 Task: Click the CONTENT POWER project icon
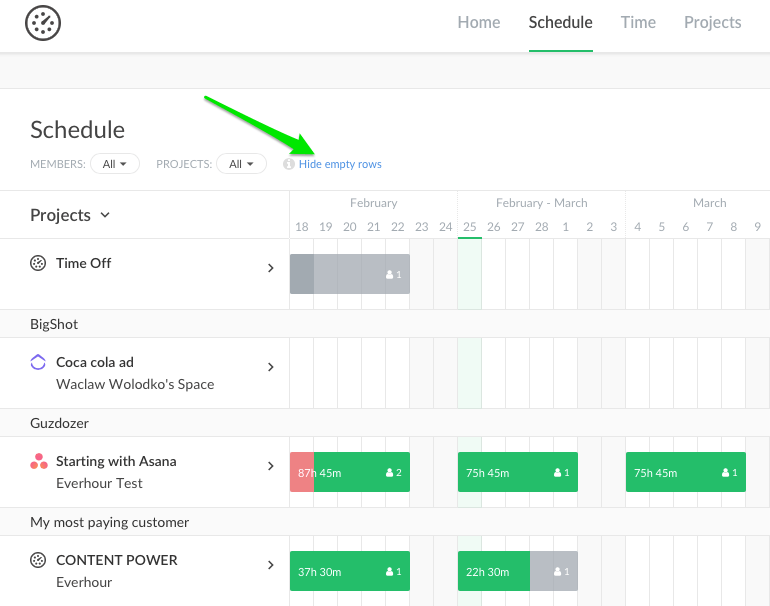point(38,561)
